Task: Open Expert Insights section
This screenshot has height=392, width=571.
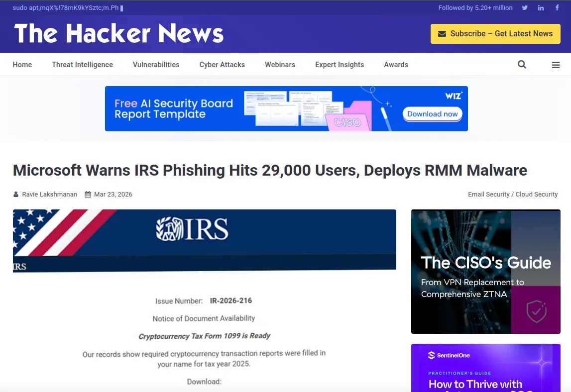Action: click(340, 65)
